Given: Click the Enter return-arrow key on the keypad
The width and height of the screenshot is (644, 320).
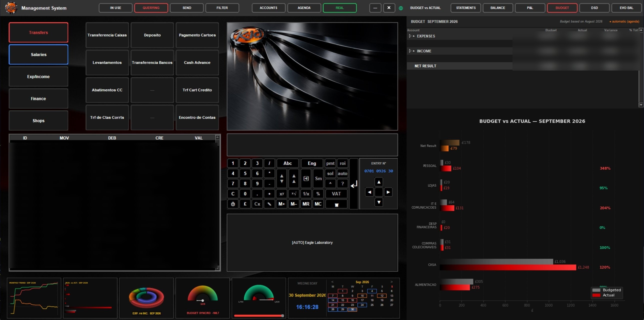Looking at the screenshot, I should pyautogui.click(x=354, y=184).
